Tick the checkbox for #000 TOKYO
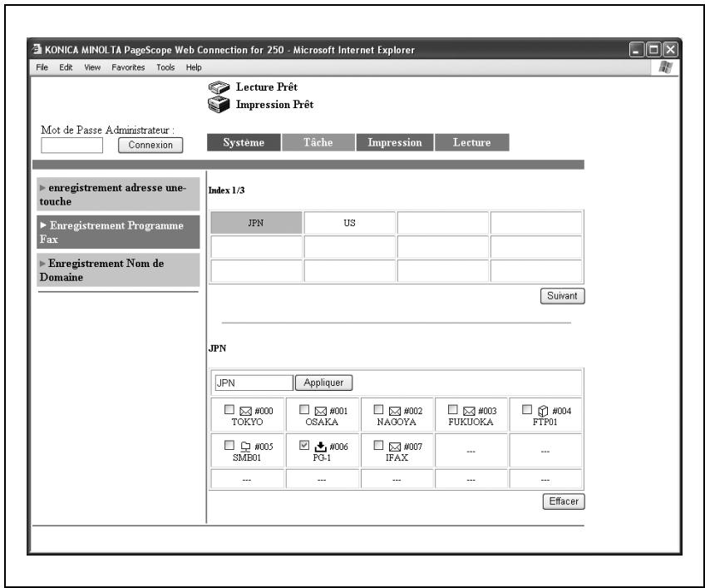The image size is (705, 588). [229, 409]
